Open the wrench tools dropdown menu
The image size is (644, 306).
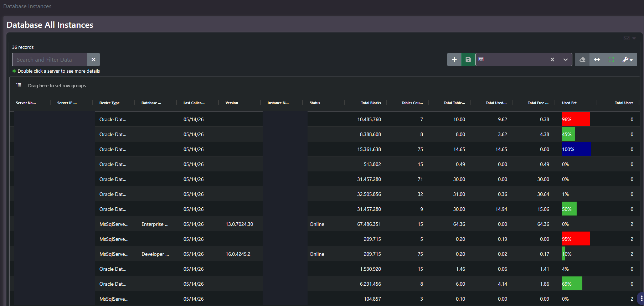[x=628, y=59]
